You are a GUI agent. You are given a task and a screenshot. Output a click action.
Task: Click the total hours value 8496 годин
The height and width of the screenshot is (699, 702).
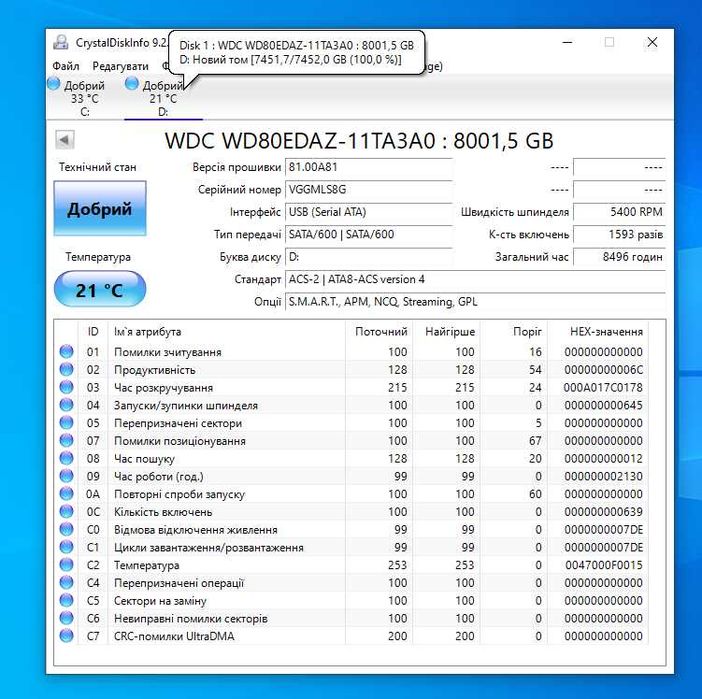click(620, 257)
